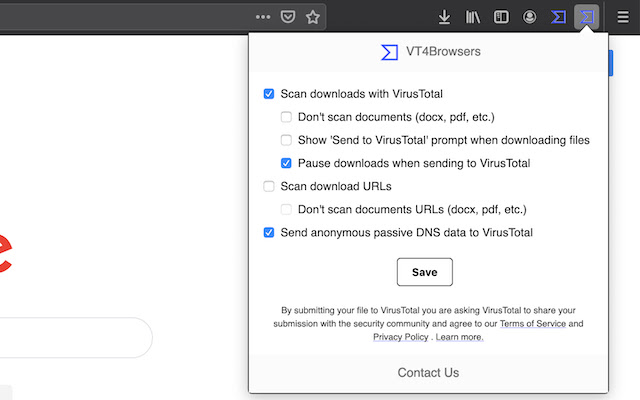Toggle the sidebar view icon
The height and width of the screenshot is (400, 640).
click(x=501, y=17)
